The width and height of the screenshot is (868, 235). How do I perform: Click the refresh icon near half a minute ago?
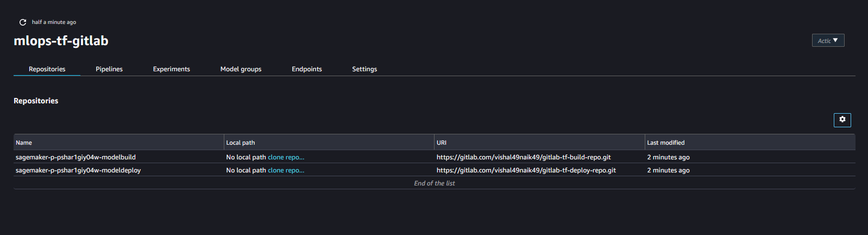[23, 22]
